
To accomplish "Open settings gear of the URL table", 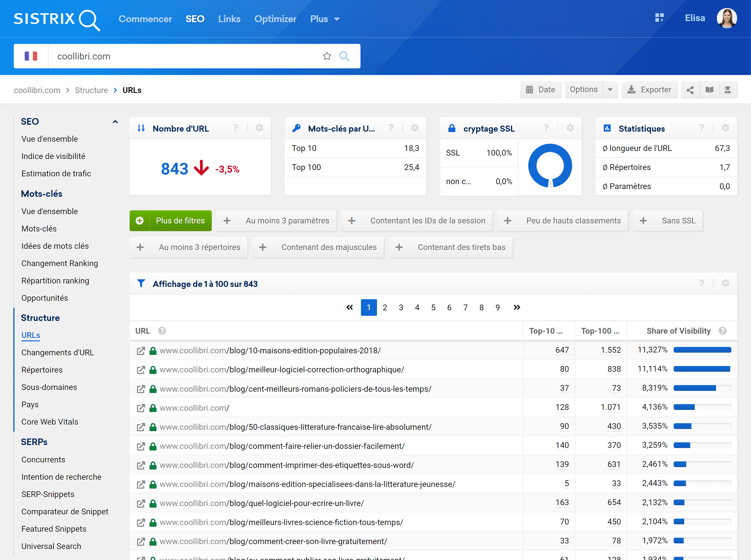I will tap(726, 283).
